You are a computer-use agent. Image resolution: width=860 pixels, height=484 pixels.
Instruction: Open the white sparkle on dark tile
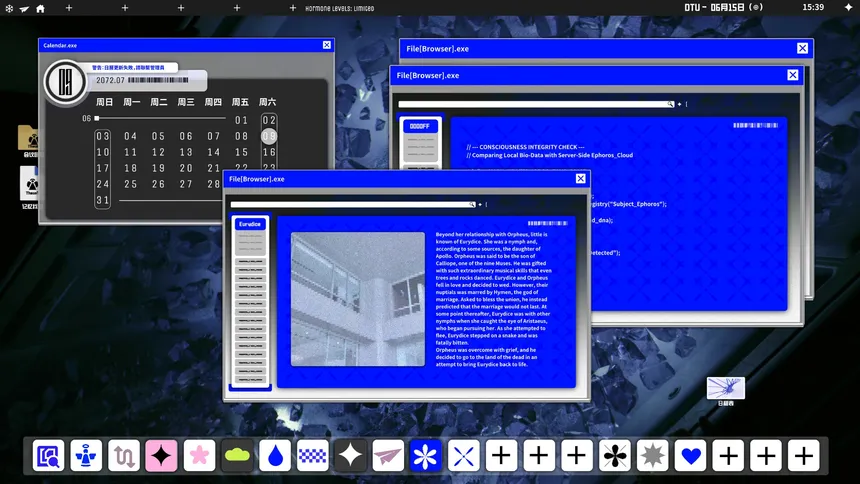click(350, 455)
